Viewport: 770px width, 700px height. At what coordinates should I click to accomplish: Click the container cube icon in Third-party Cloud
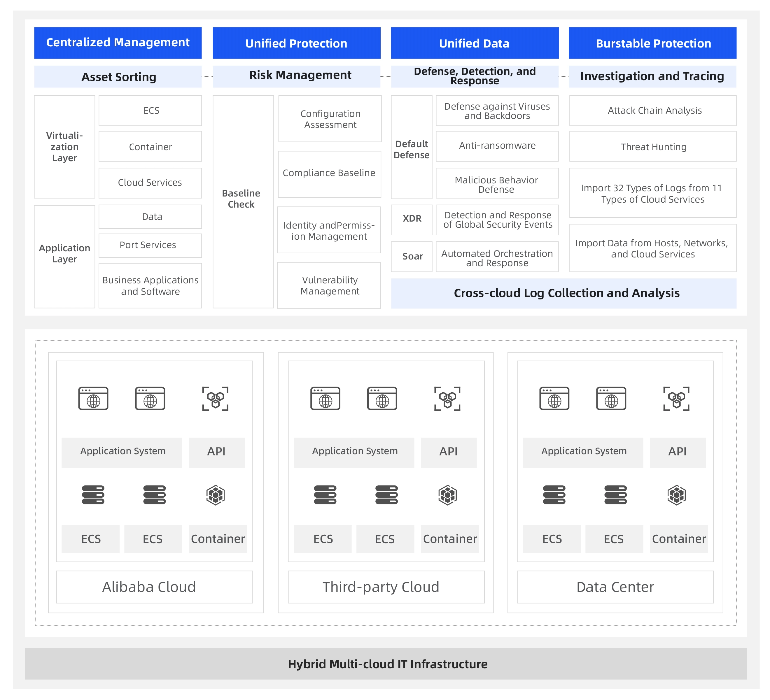click(448, 495)
